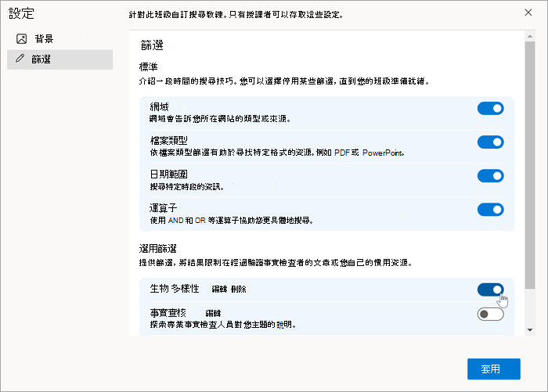The image size is (548, 392).
Task: Click the 日期範圍 filter title text
Action: (169, 174)
